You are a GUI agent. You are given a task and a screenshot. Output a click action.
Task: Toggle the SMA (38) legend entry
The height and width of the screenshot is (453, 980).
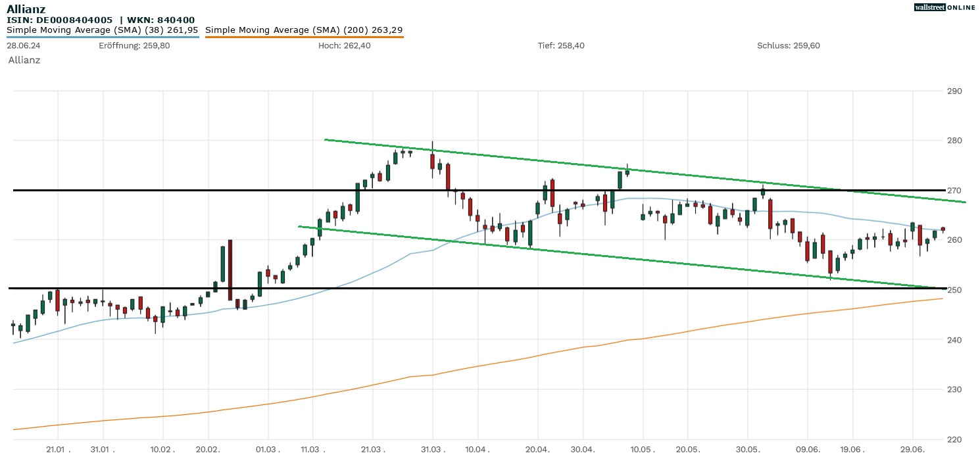103,30
